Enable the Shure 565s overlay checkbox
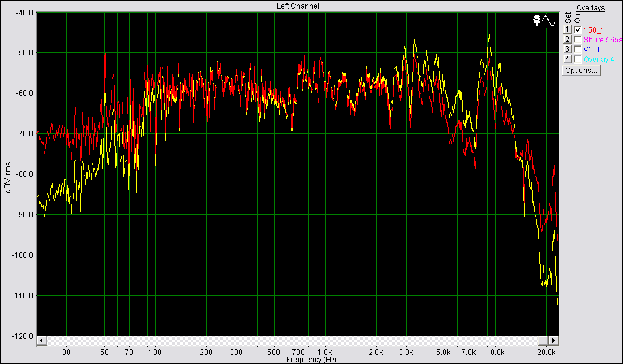Viewport: 623px width, 364px height. (578, 40)
